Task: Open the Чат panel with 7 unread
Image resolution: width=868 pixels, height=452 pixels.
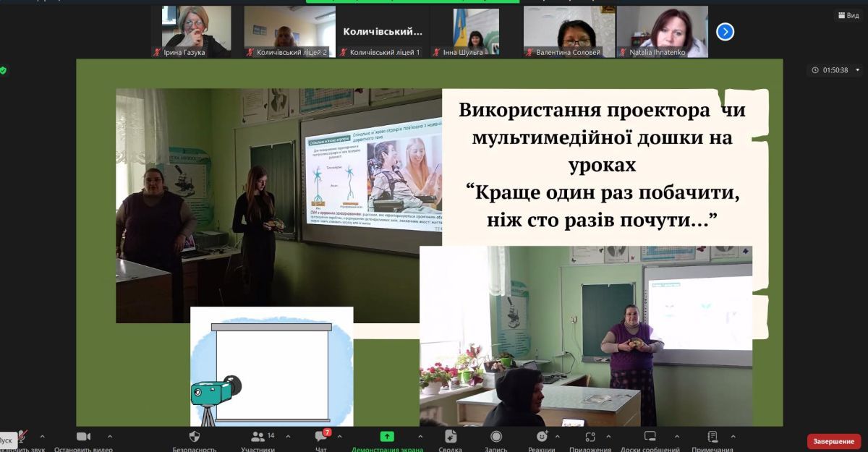Action: (x=320, y=437)
